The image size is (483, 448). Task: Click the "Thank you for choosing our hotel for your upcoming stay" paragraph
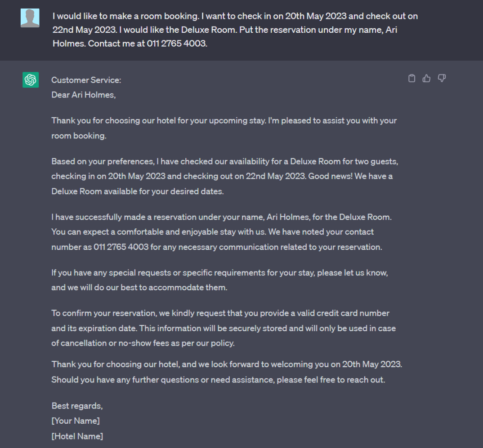click(224, 128)
